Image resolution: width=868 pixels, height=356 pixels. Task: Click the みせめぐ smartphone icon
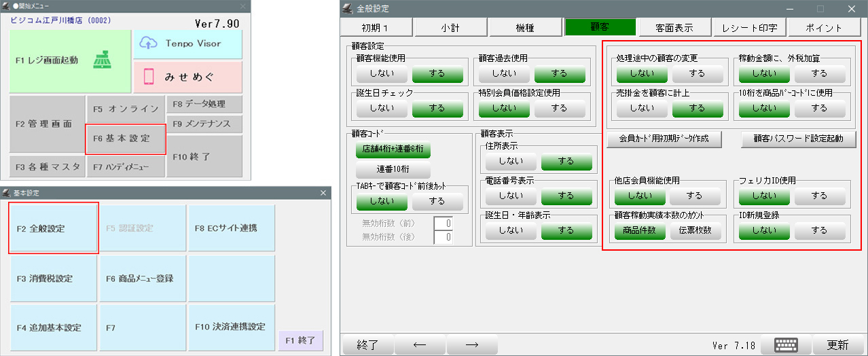click(x=149, y=77)
